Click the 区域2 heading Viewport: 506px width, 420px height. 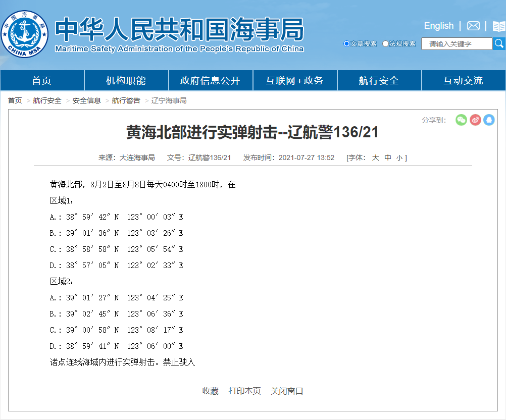61,281
